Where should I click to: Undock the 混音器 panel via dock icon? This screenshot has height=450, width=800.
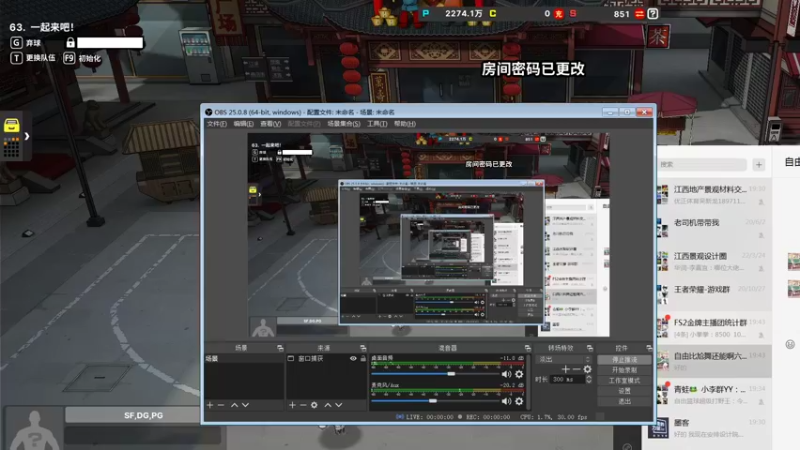coord(528,348)
